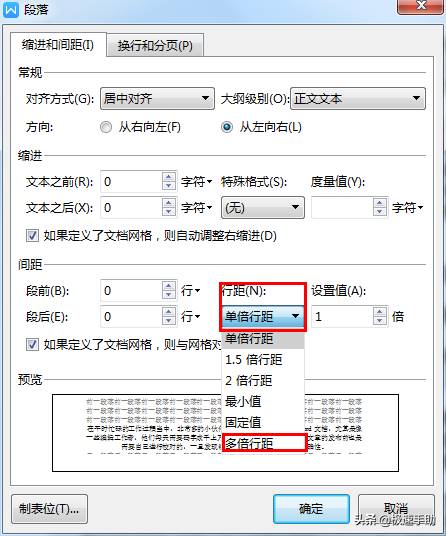Switch to 换行和分页 tab

pyautogui.click(x=156, y=45)
